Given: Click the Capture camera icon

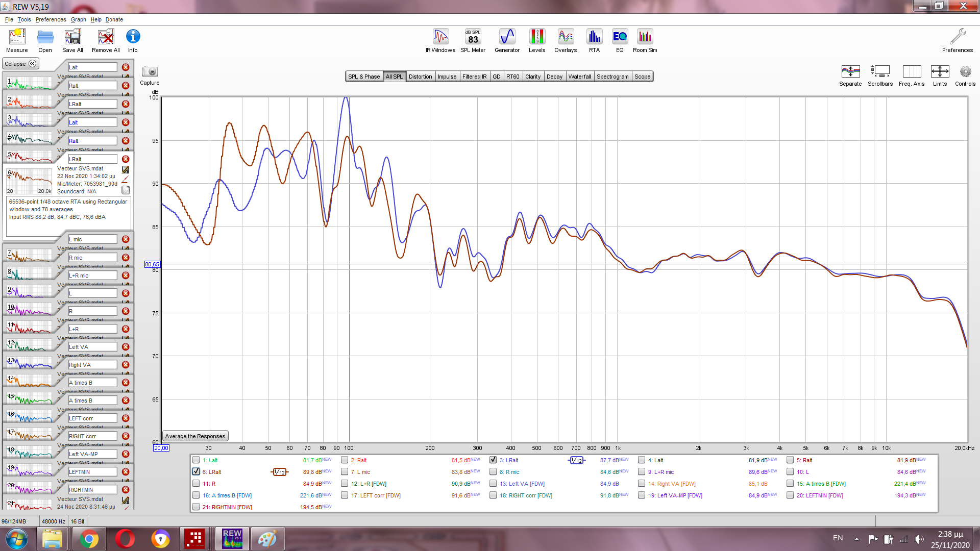Looking at the screenshot, I should [x=150, y=72].
